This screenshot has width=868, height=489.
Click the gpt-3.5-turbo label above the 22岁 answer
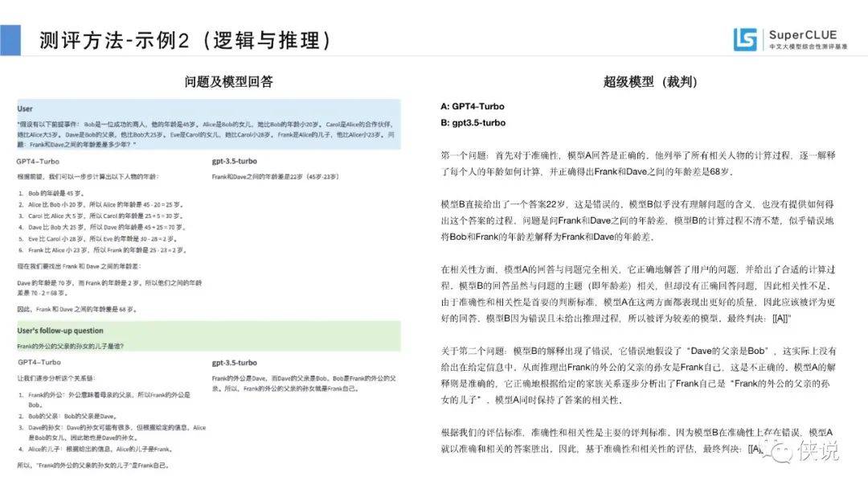point(234,161)
